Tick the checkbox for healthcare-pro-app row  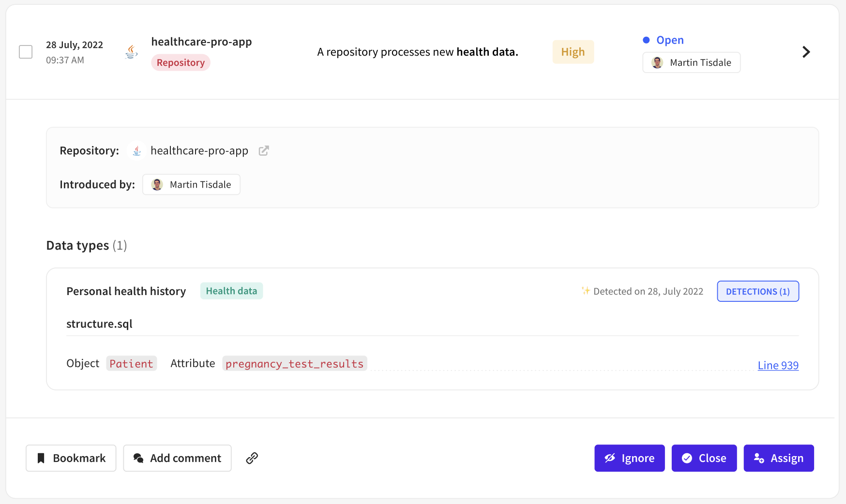click(x=26, y=52)
